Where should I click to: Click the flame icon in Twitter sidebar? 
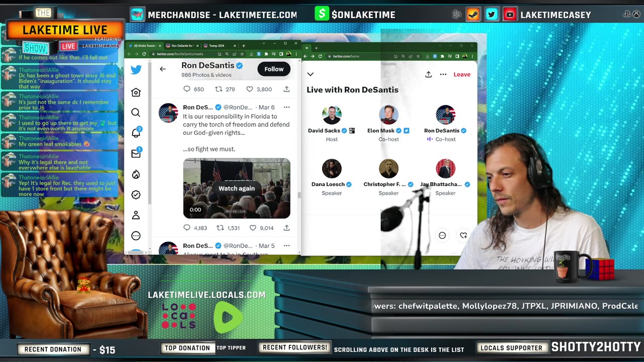[136, 174]
